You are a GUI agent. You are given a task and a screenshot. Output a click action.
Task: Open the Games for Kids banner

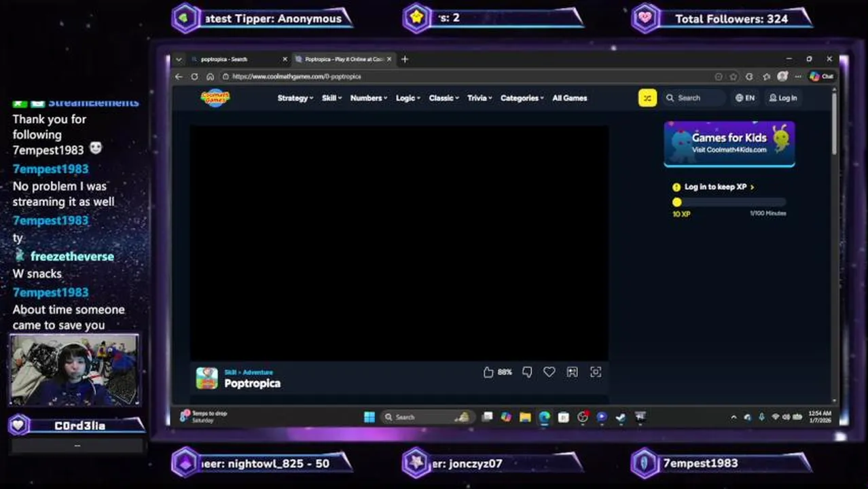[729, 144]
